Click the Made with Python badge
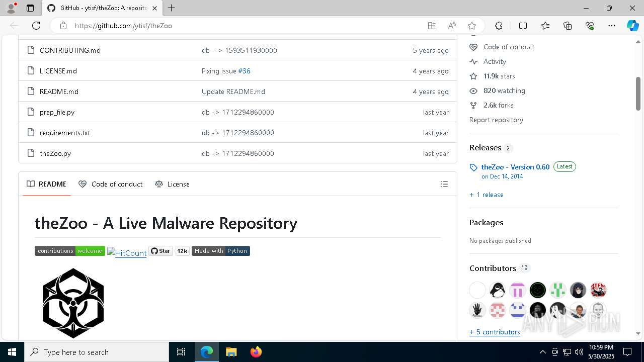644x362 pixels. coord(221,251)
